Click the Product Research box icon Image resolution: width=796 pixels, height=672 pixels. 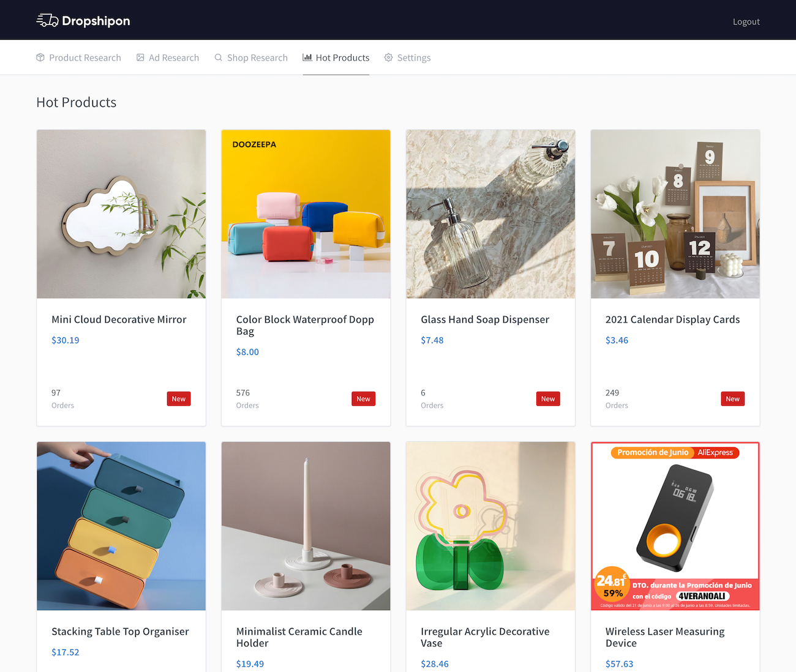40,58
